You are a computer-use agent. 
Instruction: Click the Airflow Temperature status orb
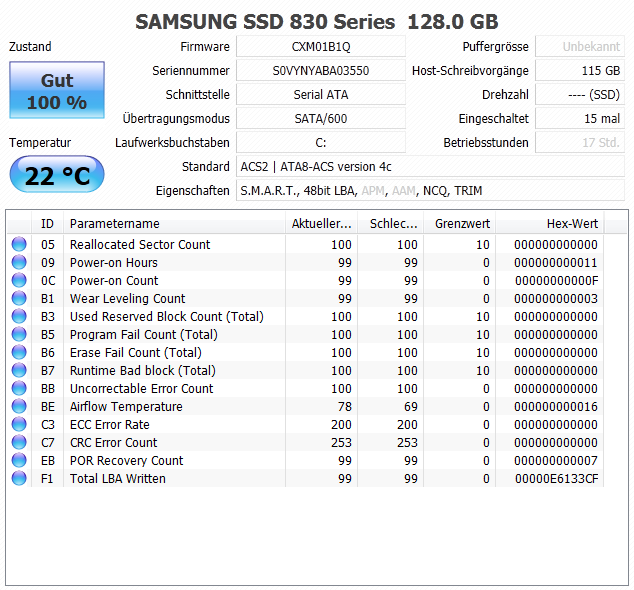click(x=19, y=406)
